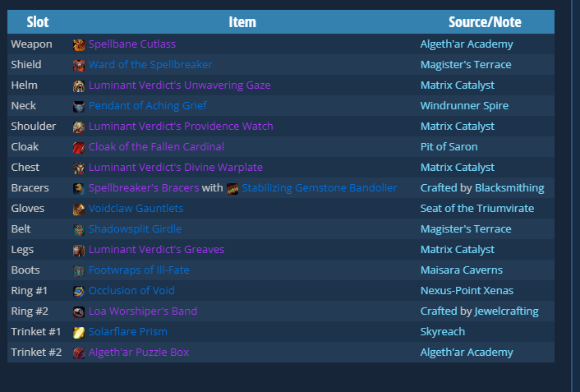Open the Spellbreaker's Bracers link
Image resolution: width=580 pixels, height=392 pixels.
[x=144, y=187]
